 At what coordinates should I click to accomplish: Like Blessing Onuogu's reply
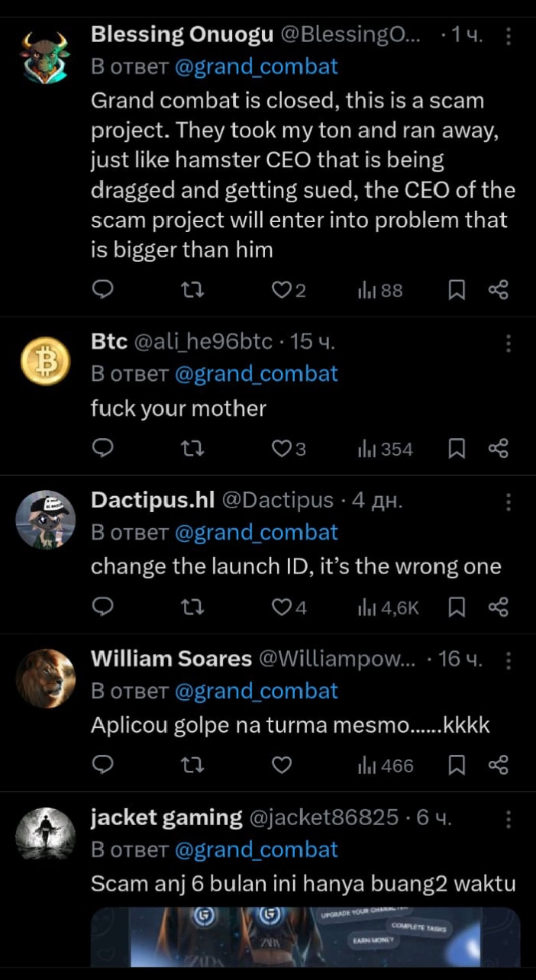pyautogui.click(x=283, y=290)
